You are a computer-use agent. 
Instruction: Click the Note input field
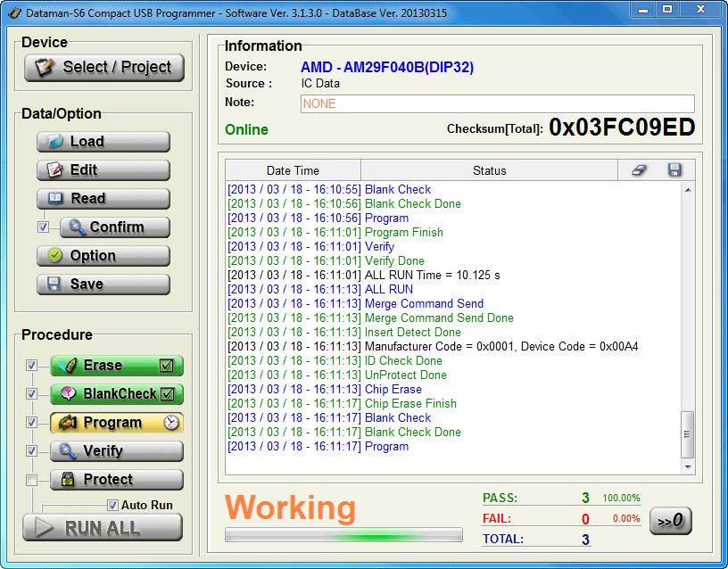click(x=497, y=103)
